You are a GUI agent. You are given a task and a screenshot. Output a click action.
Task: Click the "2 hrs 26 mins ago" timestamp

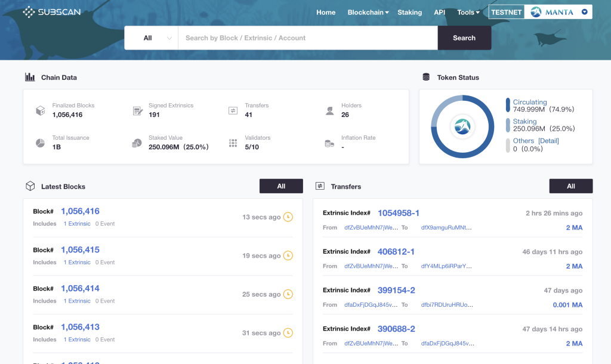coord(554,213)
